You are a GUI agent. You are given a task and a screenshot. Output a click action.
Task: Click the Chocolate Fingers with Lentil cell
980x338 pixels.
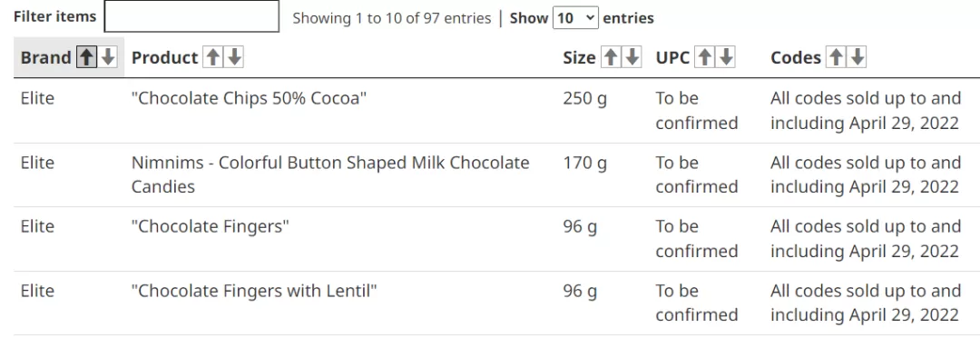pyautogui.click(x=254, y=291)
